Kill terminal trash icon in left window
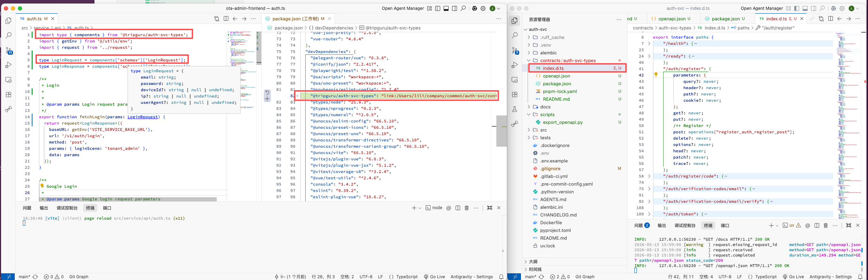 point(466,208)
